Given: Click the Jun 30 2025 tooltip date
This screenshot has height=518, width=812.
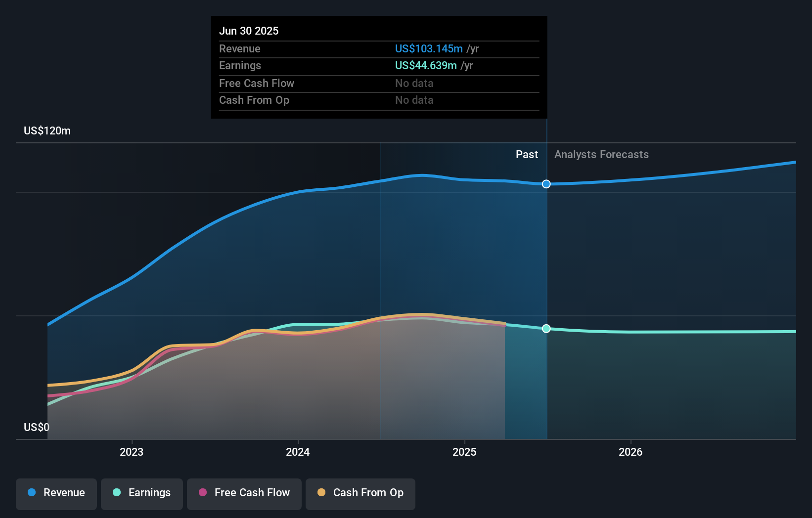Looking at the screenshot, I should pos(249,31).
